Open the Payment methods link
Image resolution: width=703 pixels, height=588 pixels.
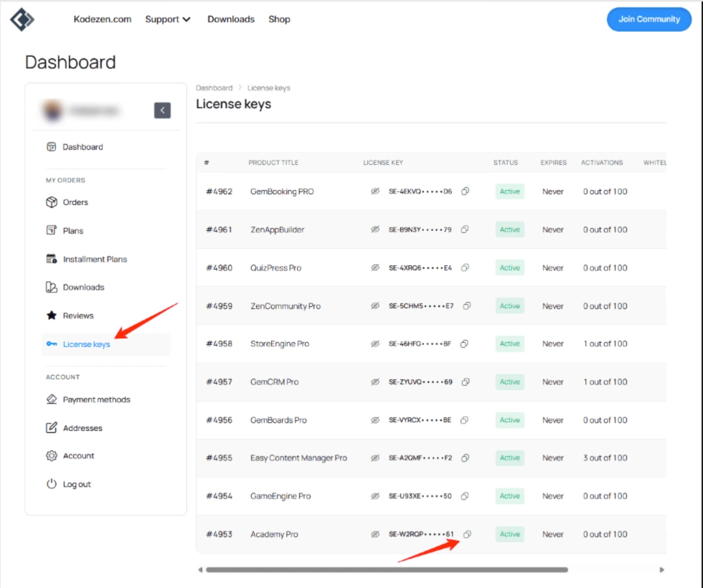[106, 399]
